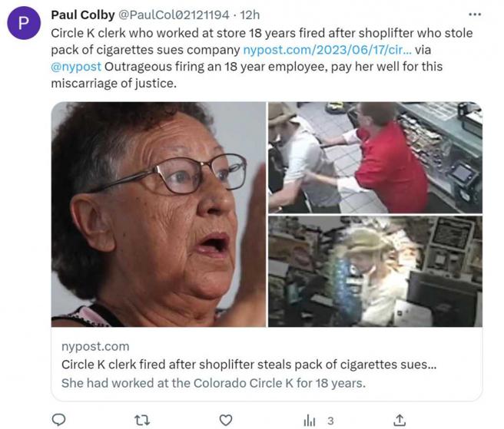504x429 pixels.
Task: Click the view count number 3
Action: click(x=330, y=421)
